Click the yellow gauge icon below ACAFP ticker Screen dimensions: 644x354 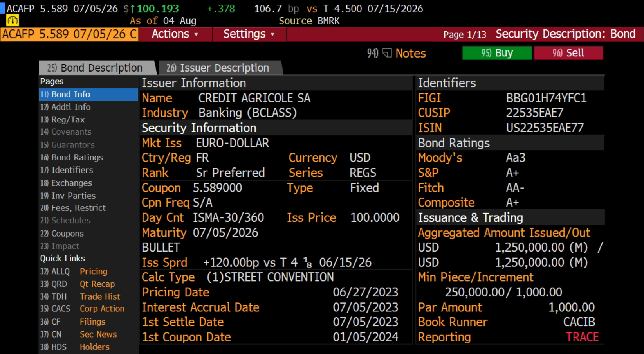click(13, 20)
